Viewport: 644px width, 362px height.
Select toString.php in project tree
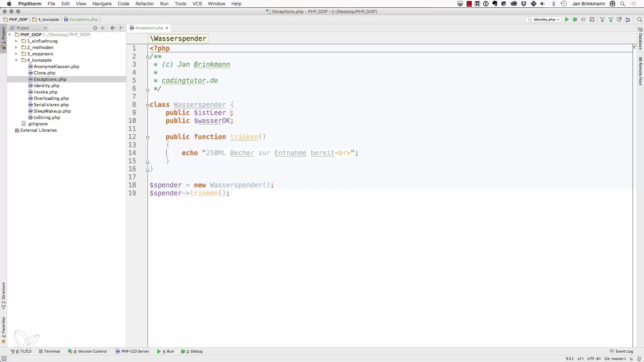click(x=47, y=117)
